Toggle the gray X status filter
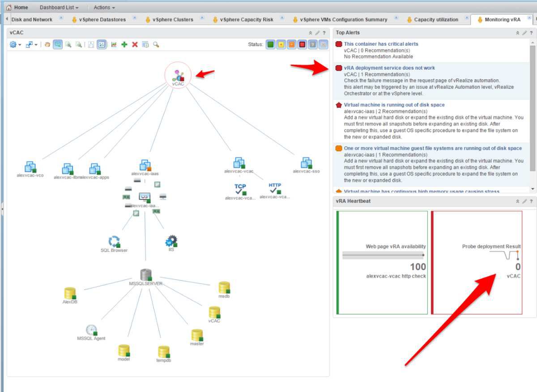The width and height of the screenshot is (537, 392). (324, 44)
